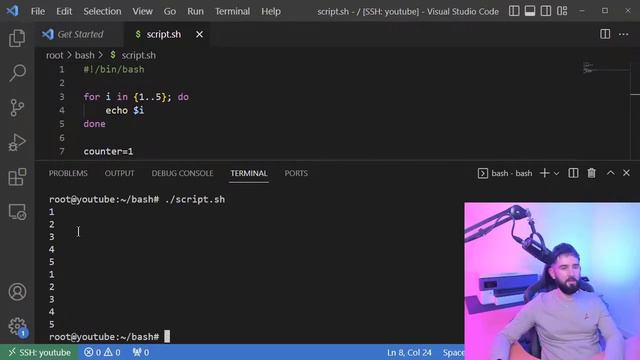This screenshot has width=640, height=360.
Task: Open the Help menu
Action: pyautogui.click(x=271, y=11)
